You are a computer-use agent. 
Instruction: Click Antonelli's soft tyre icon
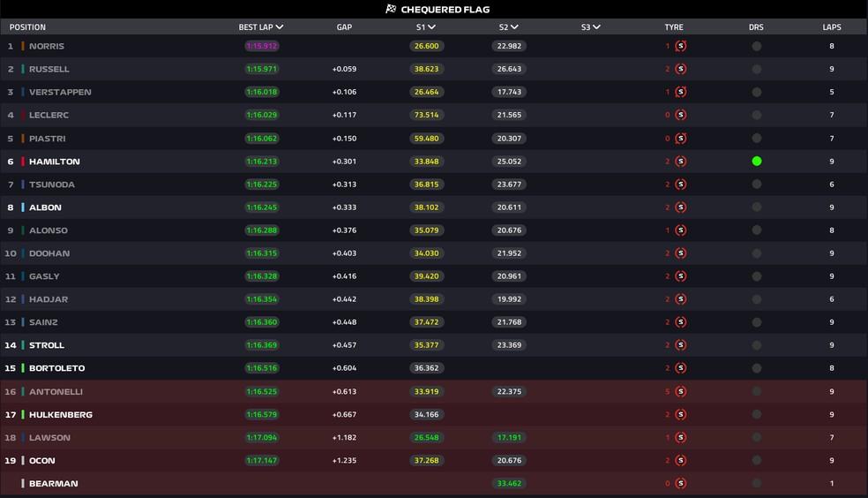tap(681, 392)
